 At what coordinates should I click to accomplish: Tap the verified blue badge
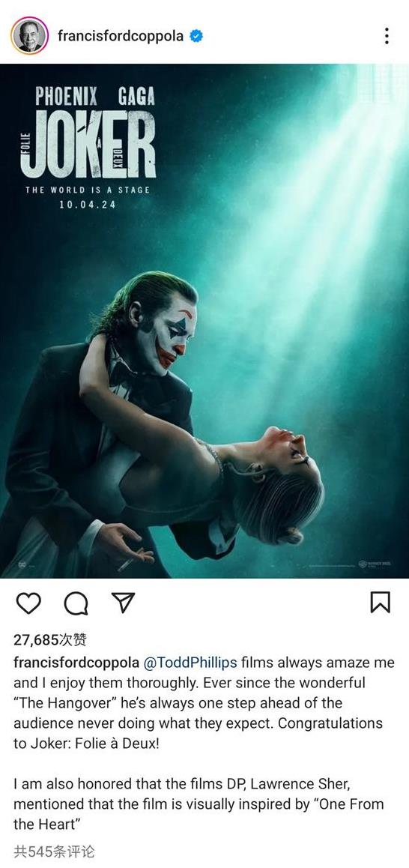(x=196, y=37)
